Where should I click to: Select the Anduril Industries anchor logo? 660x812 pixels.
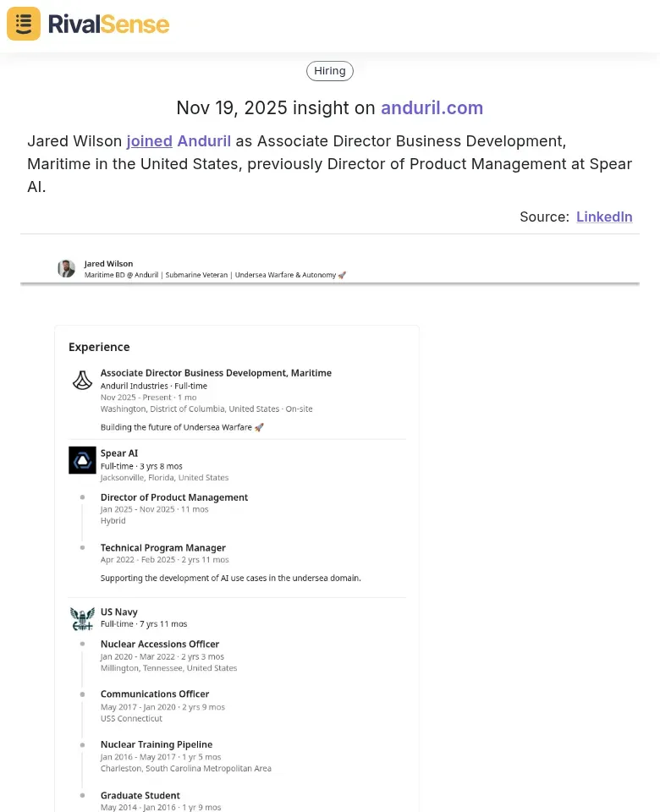point(81,380)
